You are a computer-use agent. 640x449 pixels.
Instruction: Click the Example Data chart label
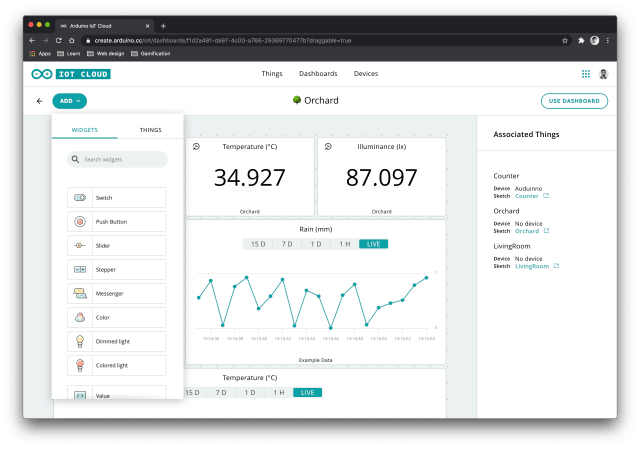[x=316, y=360]
